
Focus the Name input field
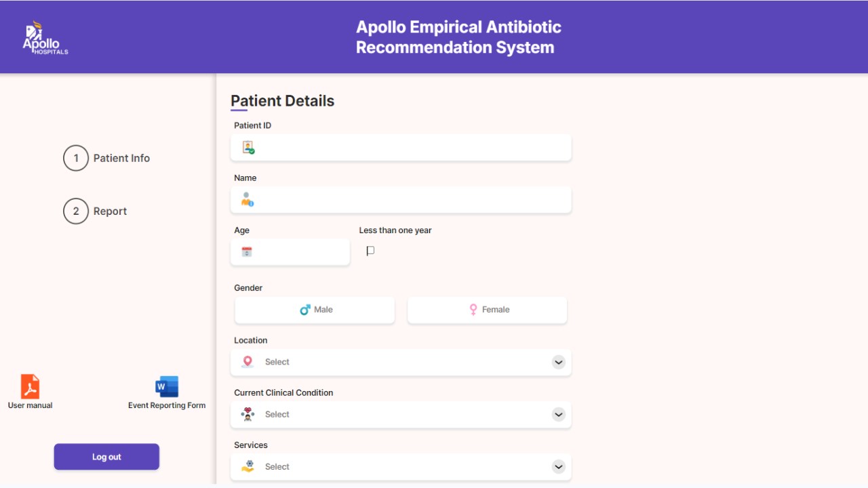401,200
